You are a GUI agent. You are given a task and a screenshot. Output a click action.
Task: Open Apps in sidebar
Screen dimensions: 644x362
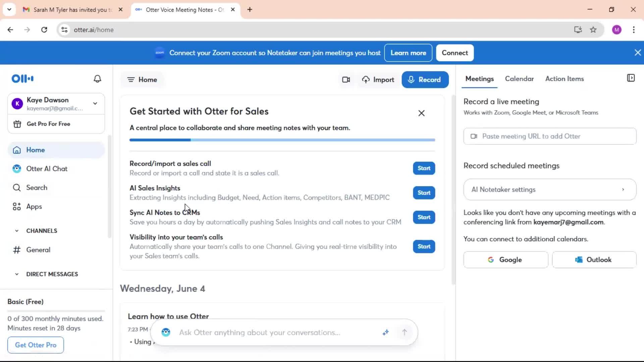pos(56,207)
